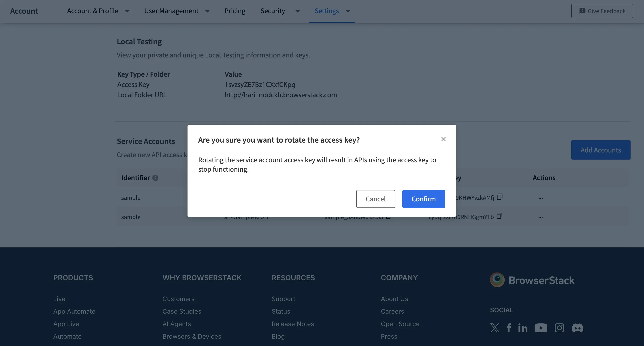Viewport: 644px width, 346px height.
Task: Open actions menu for first sample account
Action: (x=540, y=198)
